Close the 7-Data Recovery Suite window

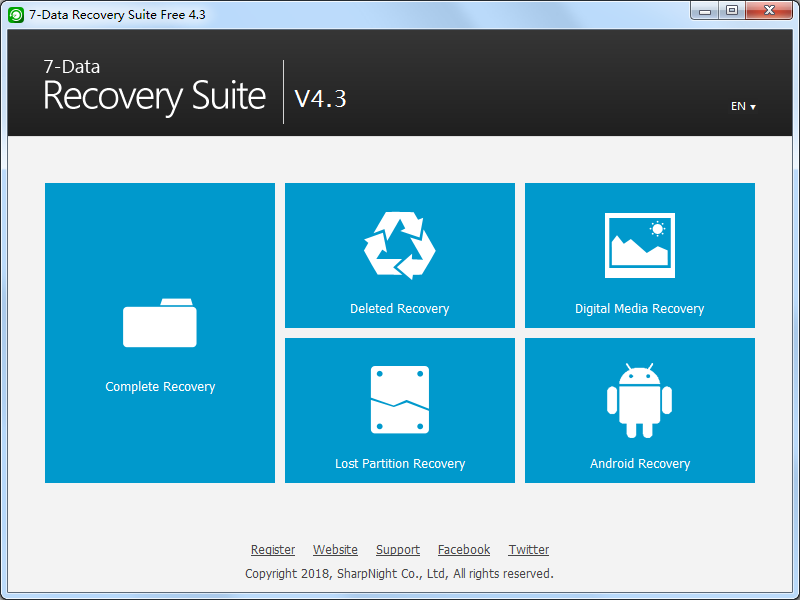[x=767, y=10]
